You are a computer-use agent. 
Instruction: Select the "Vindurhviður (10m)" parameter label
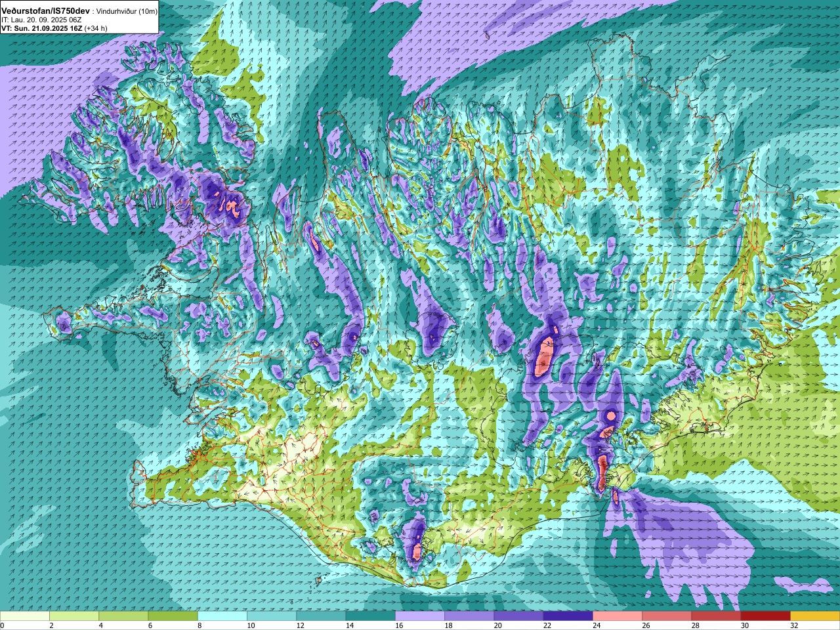127,12
